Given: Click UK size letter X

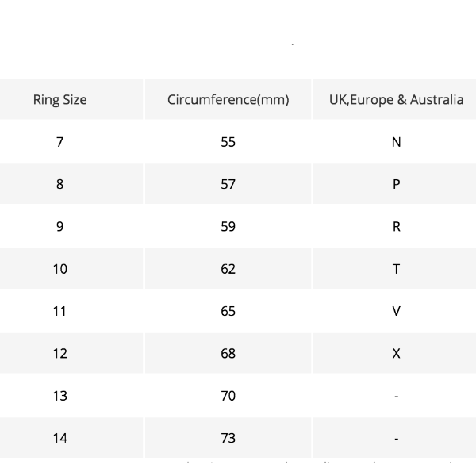Looking at the screenshot, I should [397, 353].
